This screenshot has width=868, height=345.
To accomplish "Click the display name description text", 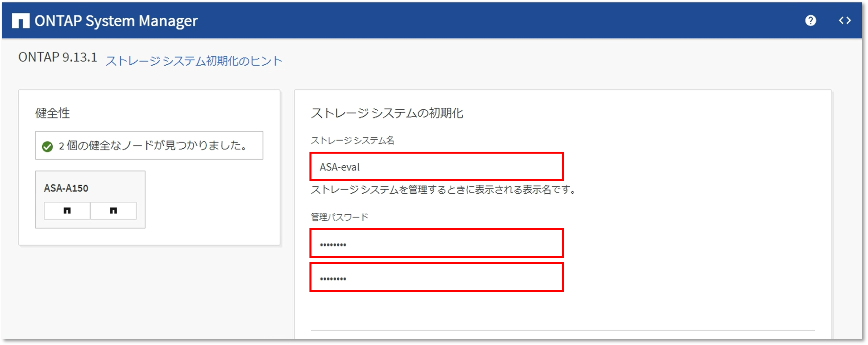I will coord(443,190).
